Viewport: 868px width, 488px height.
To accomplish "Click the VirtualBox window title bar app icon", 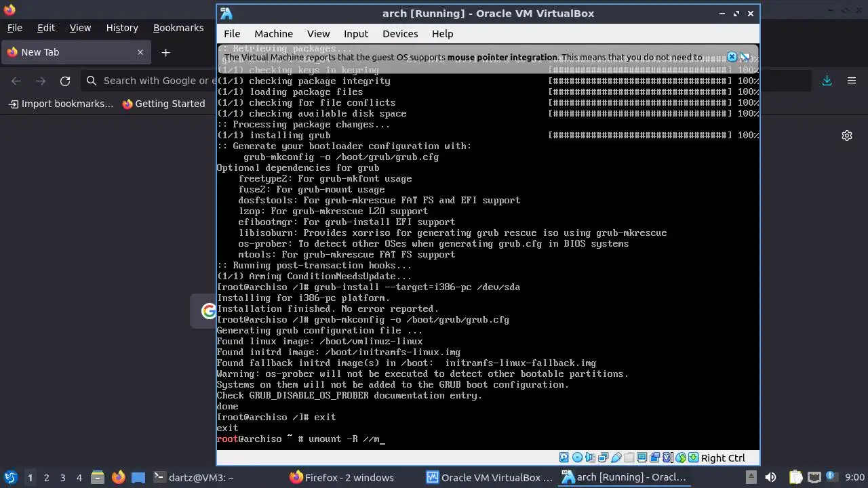I will click(x=226, y=14).
